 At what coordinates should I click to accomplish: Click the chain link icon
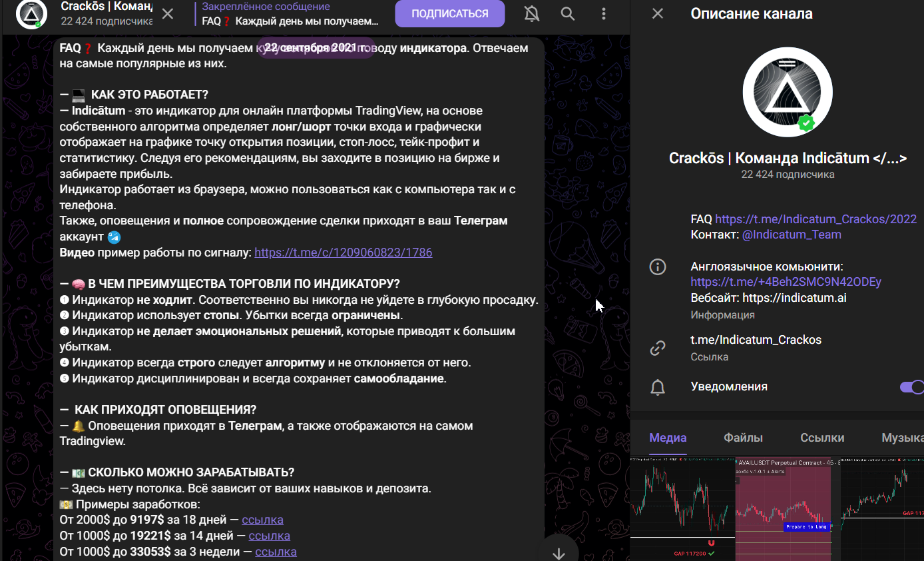[658, 348]
